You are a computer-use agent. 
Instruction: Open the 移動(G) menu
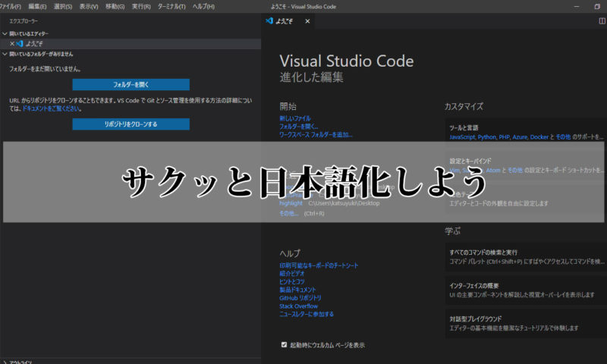pos(115,7)
